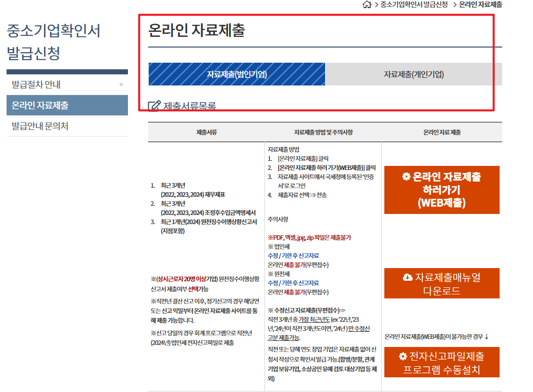Switch to the 자료제출(개인기업) tab

pos(413,74)
